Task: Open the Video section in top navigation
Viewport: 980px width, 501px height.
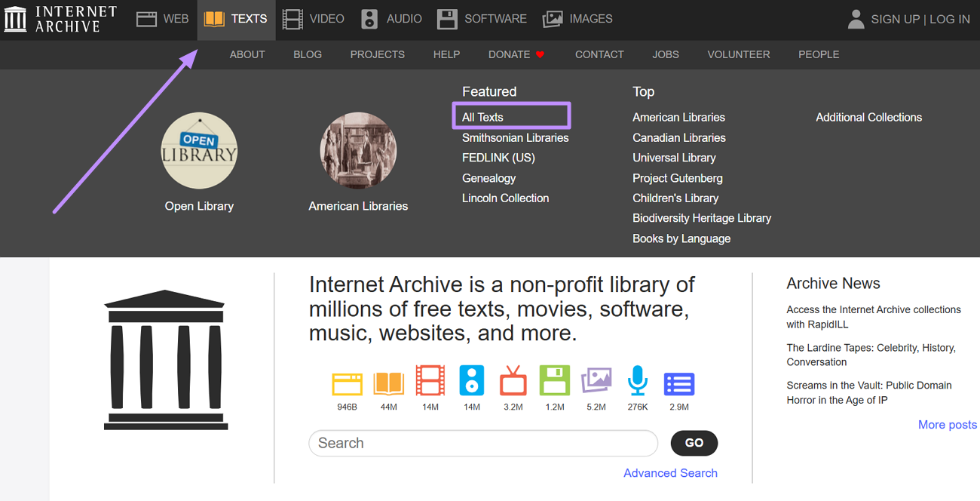Action: coord(313,19)
